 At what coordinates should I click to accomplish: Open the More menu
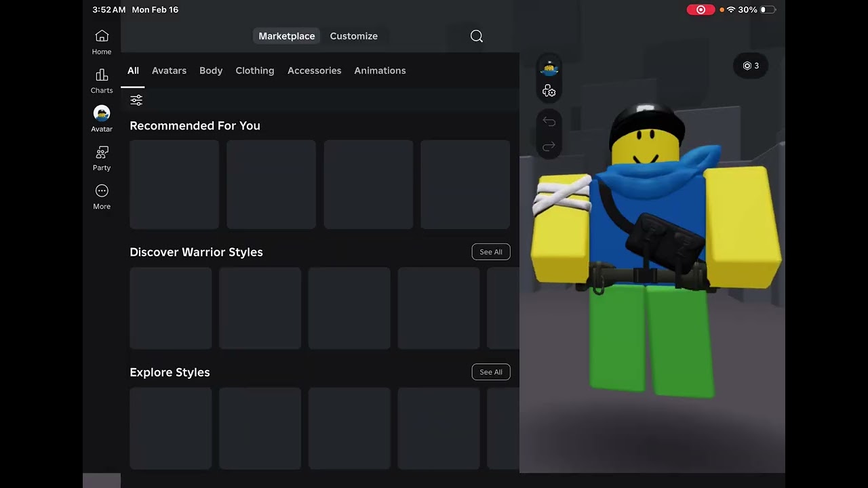click(x=102, y=197)
